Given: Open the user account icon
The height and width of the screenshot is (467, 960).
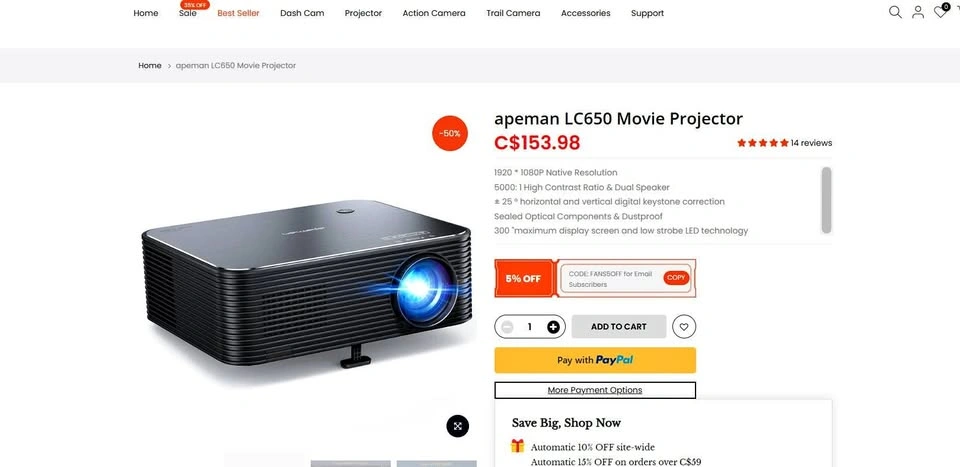Looking at the screenshot, I should pyautogui.click(x=918, y=12).
